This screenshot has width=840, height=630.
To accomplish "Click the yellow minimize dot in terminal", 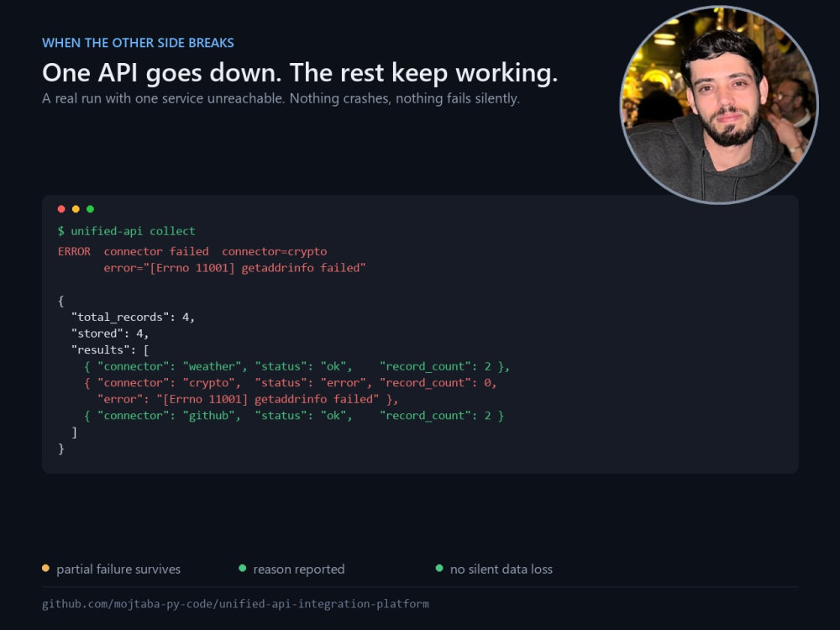I will coord(76,209).
